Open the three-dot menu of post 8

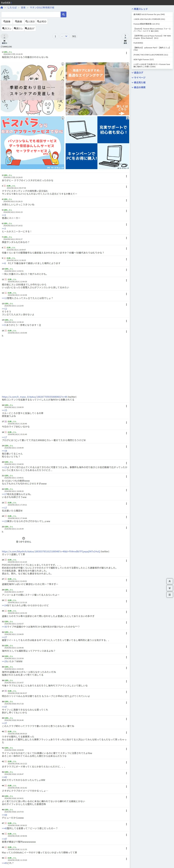[126, 248]
